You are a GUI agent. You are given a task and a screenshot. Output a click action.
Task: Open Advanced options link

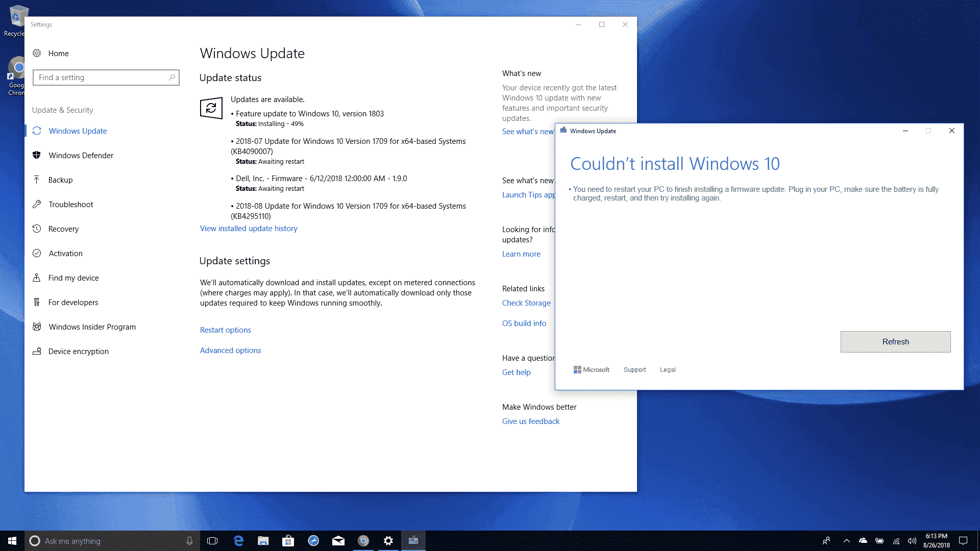click(x=230, y=350)
